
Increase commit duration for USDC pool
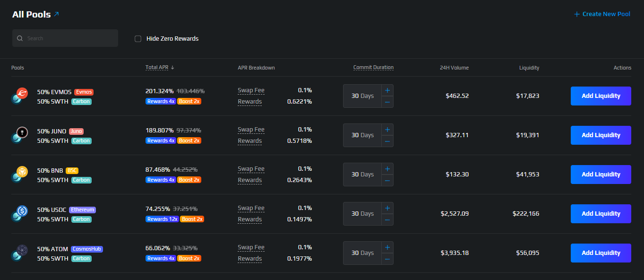click(387, 208)
